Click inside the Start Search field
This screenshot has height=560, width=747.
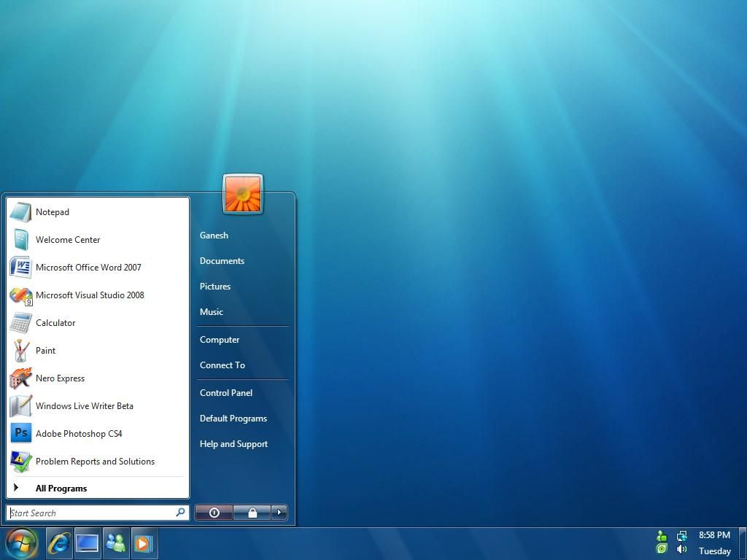pyautogui.click(x=88, y=513)
